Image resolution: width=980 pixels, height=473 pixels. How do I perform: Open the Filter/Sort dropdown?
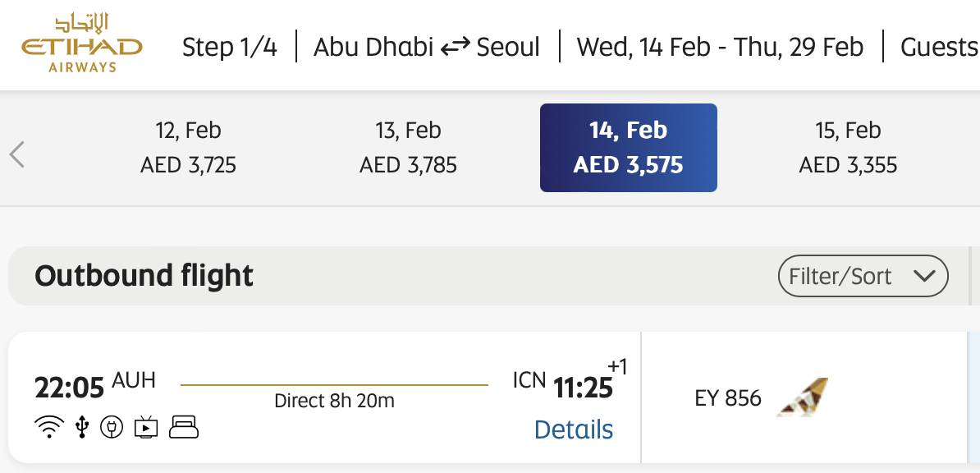click(x=863, y=276)
